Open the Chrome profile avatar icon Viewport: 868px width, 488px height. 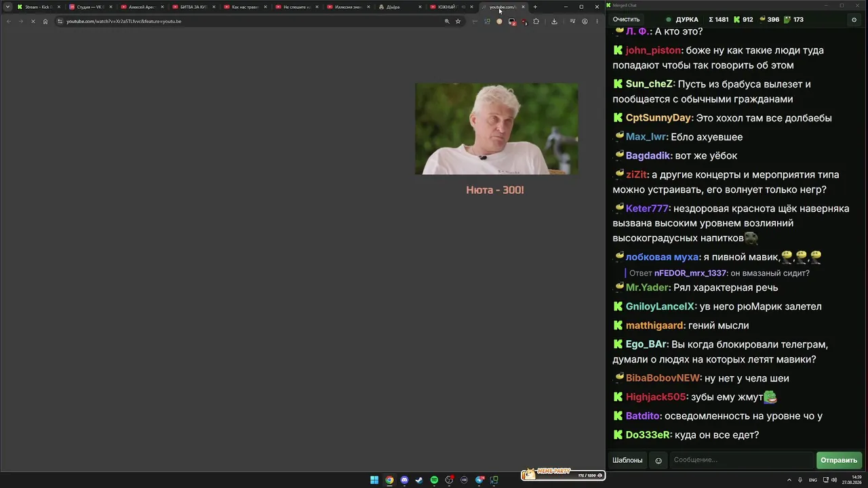[585, 21]
